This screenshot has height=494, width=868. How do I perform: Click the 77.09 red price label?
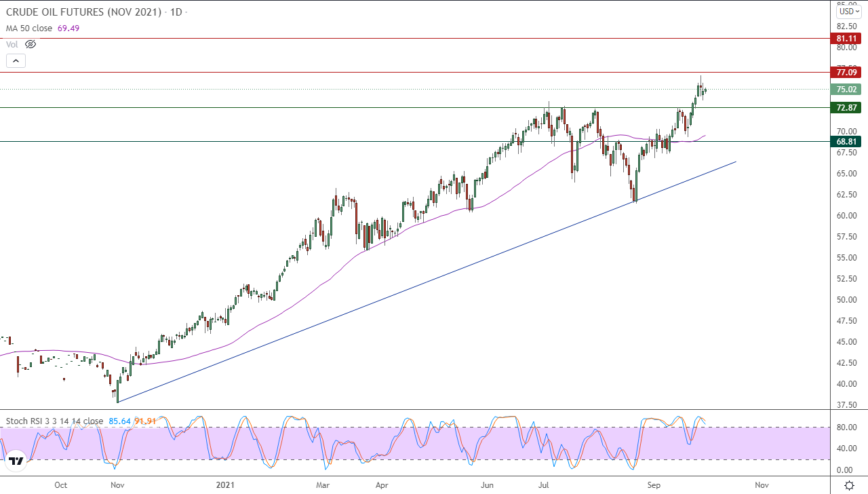point(846,72)
